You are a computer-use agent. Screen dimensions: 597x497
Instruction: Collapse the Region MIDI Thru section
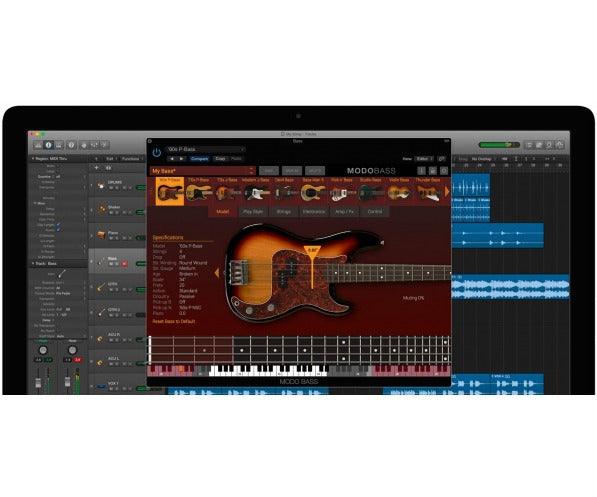[33, 158]
